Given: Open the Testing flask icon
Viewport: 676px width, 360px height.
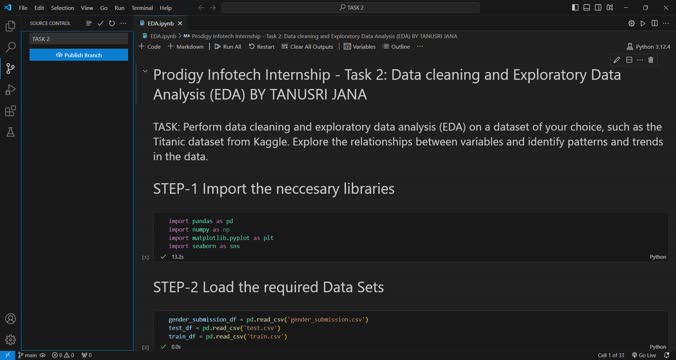Looking at the screenshot, I should click(10, 132).
